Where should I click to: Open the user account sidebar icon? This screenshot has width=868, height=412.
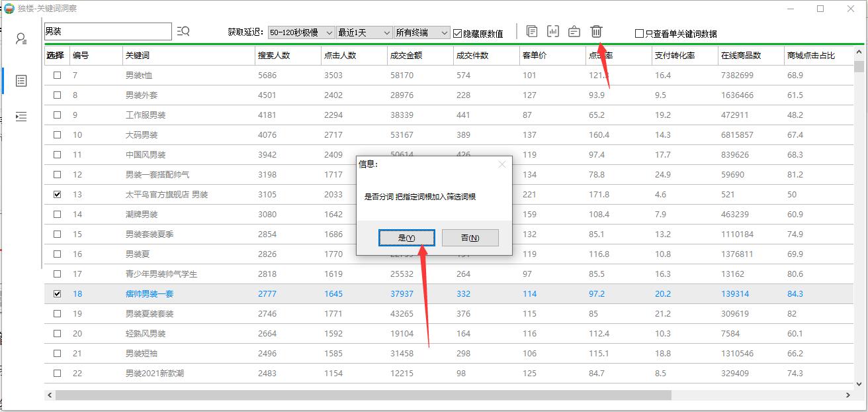pyautogui.click(x=21, y=38)
